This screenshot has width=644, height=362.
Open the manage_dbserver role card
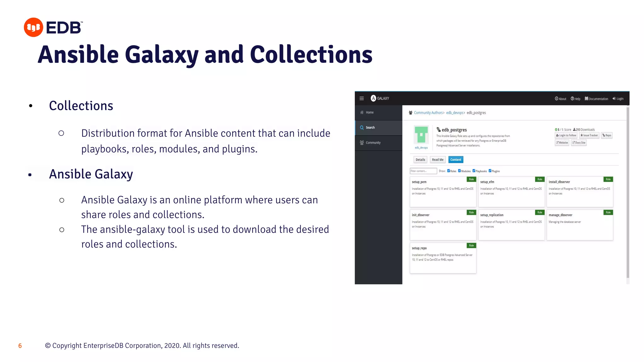tap(580, 225)
